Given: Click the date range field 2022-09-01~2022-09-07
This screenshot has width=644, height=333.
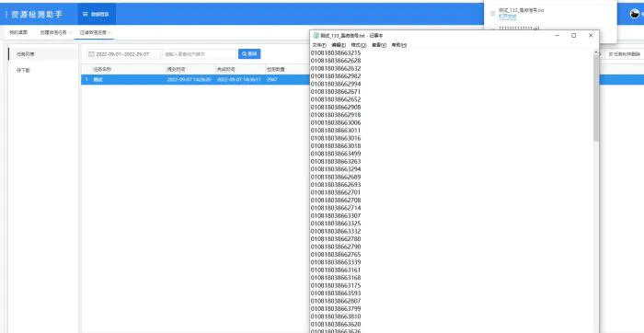Looking at the screenshot, I should click(123, 53).
